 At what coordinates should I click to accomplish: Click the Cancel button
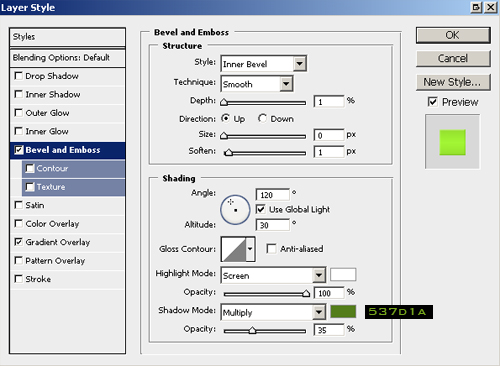point(453,59)
